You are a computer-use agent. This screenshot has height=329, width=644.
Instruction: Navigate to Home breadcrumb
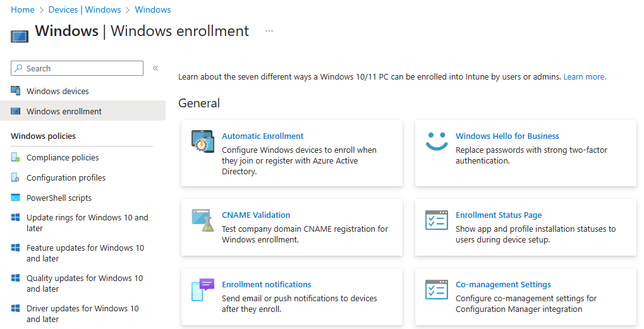click(x=23, y=9)
